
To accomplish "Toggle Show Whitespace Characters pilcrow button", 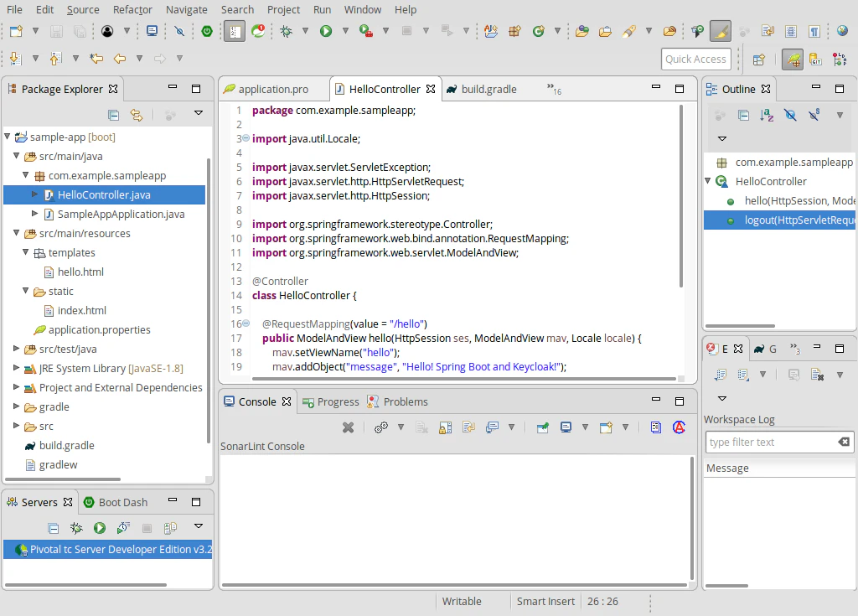I will (814, 31).
